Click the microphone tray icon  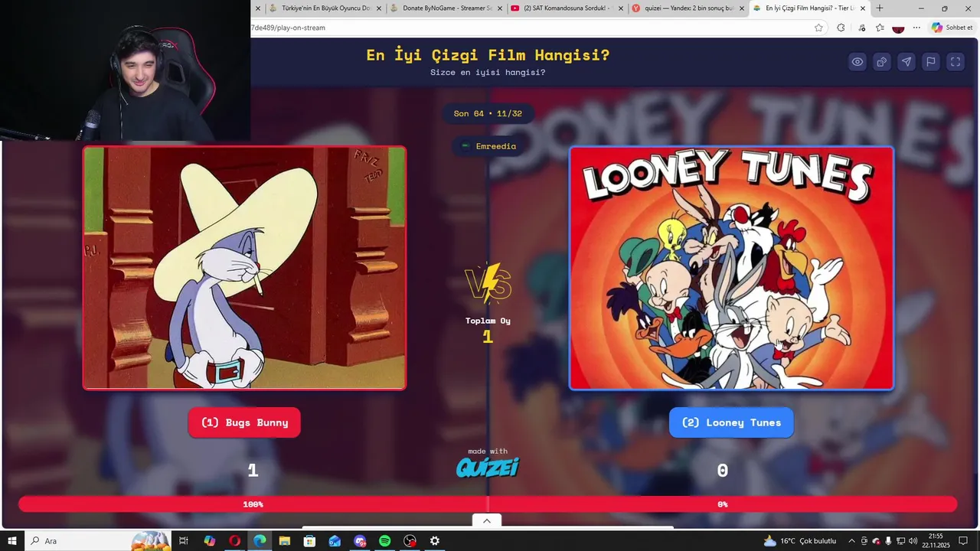[x=887, y=541]
